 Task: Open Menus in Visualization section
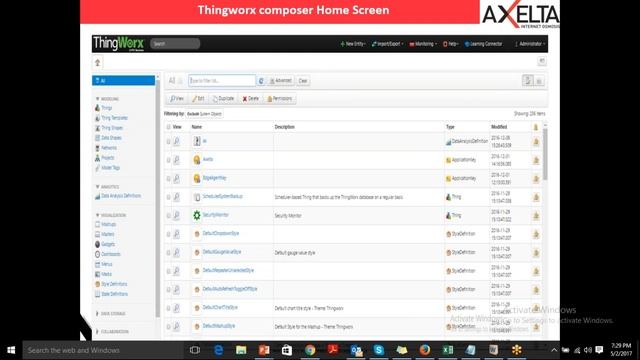click(x=103, y=264)
